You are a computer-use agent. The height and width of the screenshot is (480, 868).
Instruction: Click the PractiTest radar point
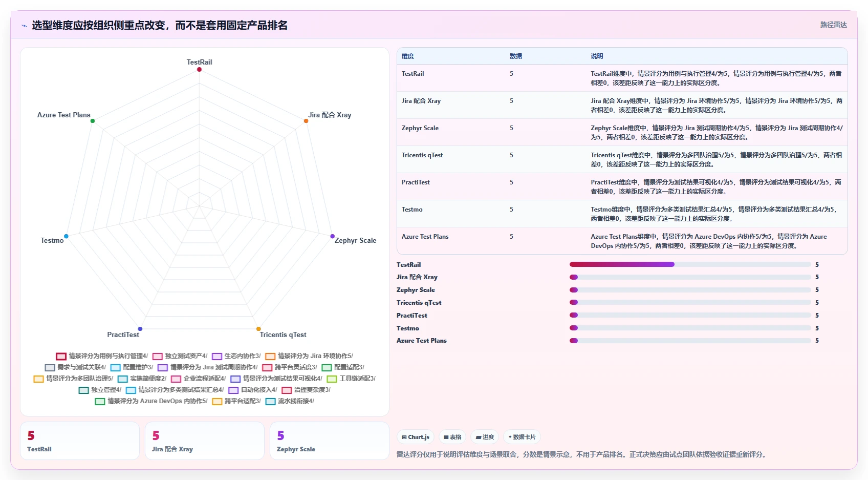tap(140, 329)
